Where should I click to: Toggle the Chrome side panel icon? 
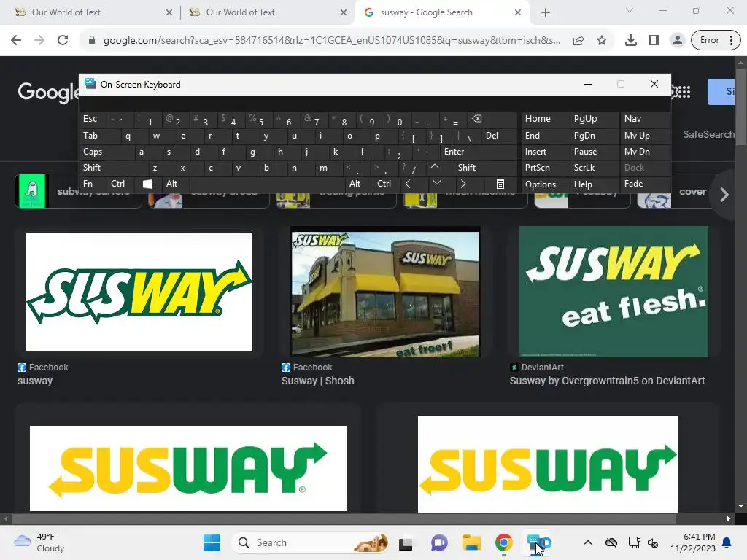click(654, 40)
